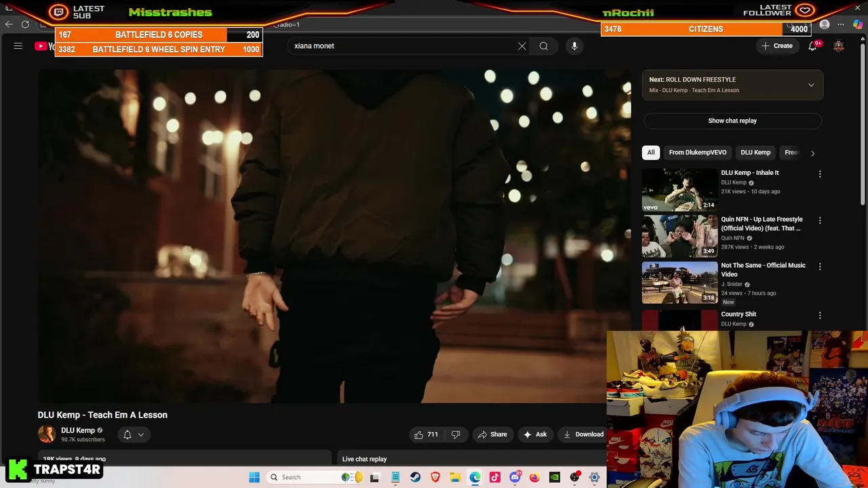868x488 pixels.
Task: Open Firefox from the taskbar
Action: (x=534, y=477)
